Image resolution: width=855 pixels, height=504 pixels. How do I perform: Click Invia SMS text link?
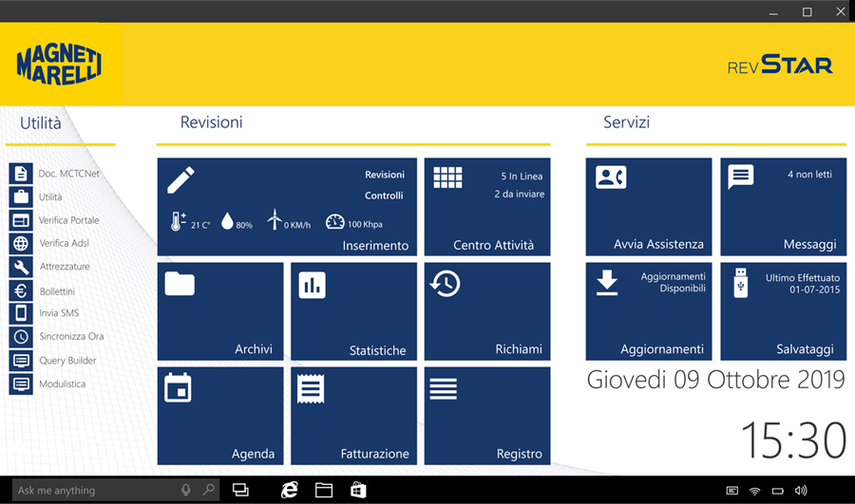point(59,313)
